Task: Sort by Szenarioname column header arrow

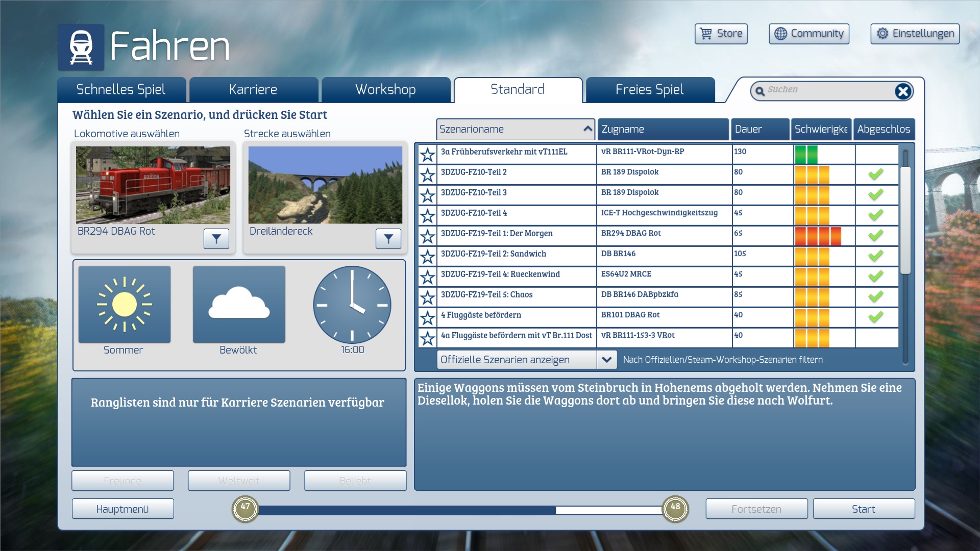Action: [x=587, y=129]
